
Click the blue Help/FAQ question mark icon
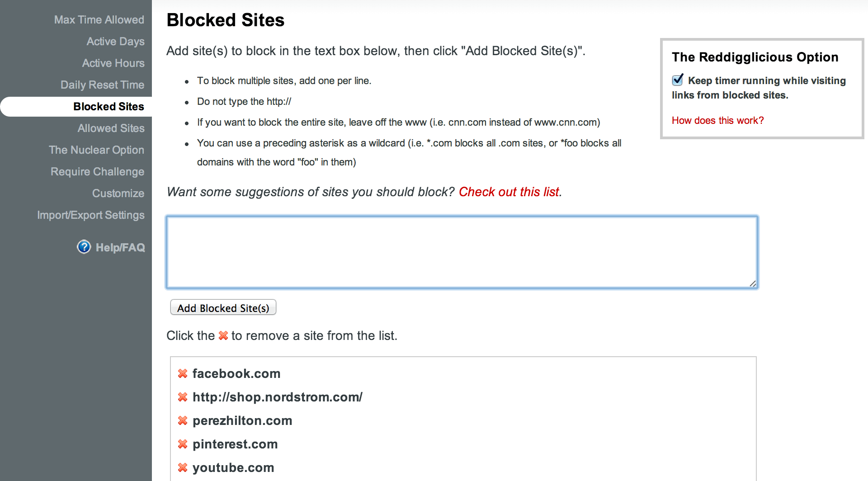pos(84,247)
